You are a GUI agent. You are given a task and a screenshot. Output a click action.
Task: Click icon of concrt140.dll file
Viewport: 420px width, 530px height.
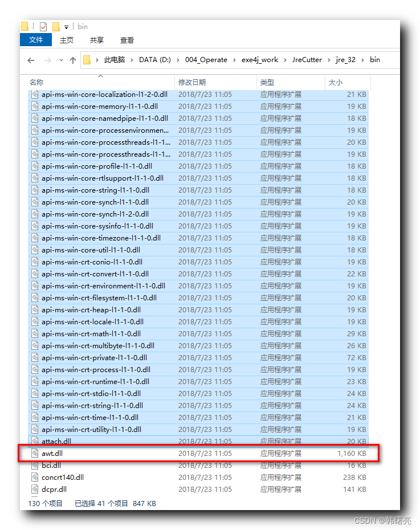35,477
